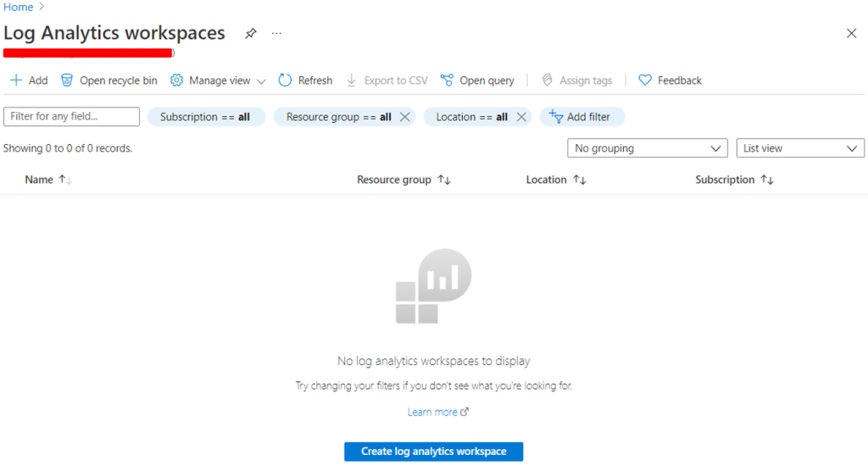Open query in Resource Graph
Screen dimensions: 868x466
pyautogui.click(x=477, y=80)
